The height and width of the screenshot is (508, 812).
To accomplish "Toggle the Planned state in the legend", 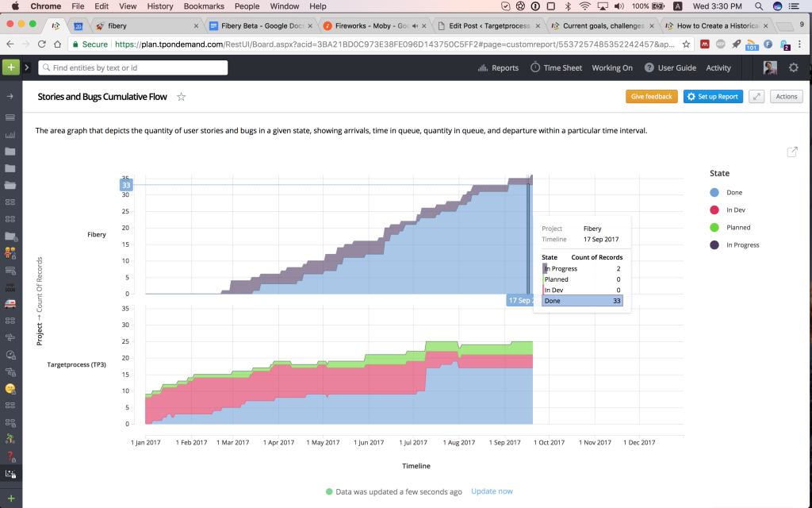I will click(738, 228).
